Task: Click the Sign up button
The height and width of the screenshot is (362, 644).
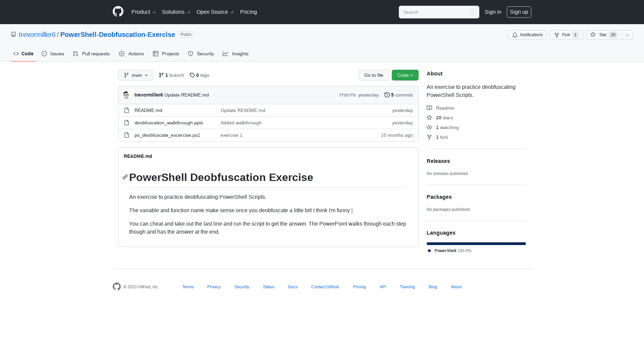Action: pos(519,12)
